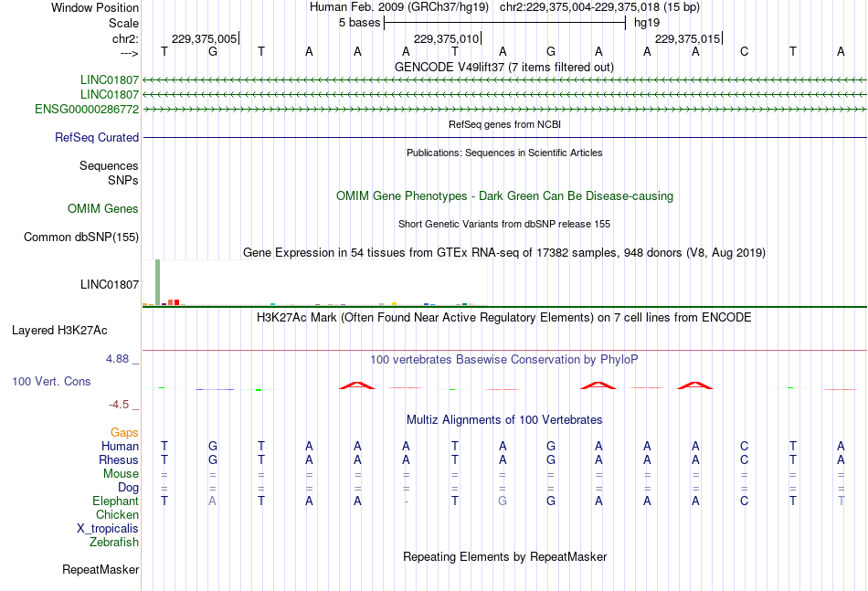Click the Gaps row label
Screen dimensions: 868x591
click(124, 432)
